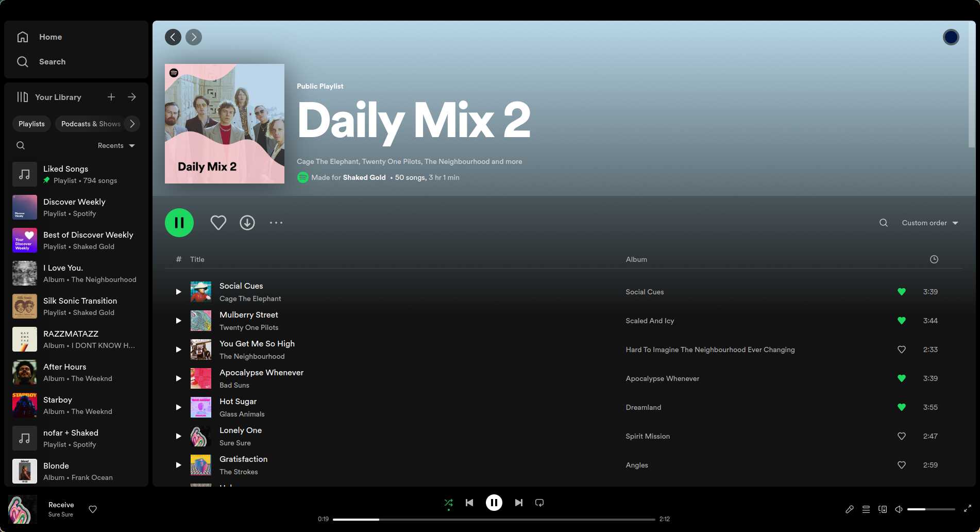Image resolution: width=980 pixels, height=532 pixels.
Task: Open the Recents sort dropdown
Action: (116, 145)
